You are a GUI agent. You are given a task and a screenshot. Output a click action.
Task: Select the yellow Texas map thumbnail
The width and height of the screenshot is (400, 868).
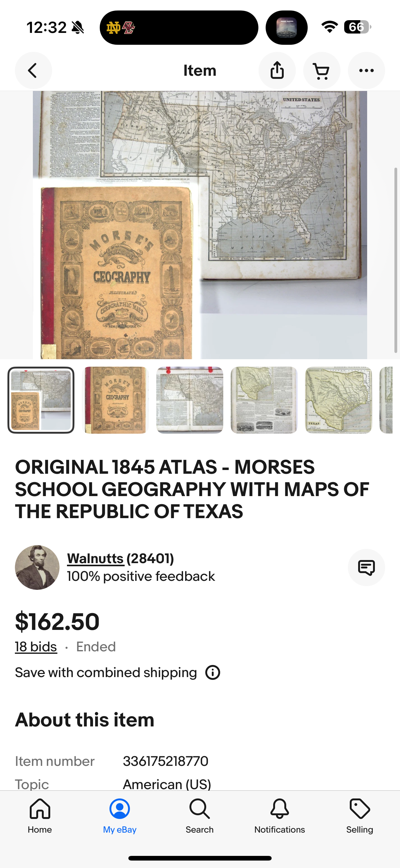[338, 400]
